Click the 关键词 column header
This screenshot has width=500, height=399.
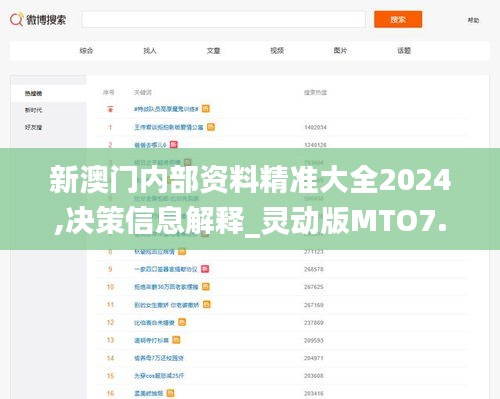143,92
